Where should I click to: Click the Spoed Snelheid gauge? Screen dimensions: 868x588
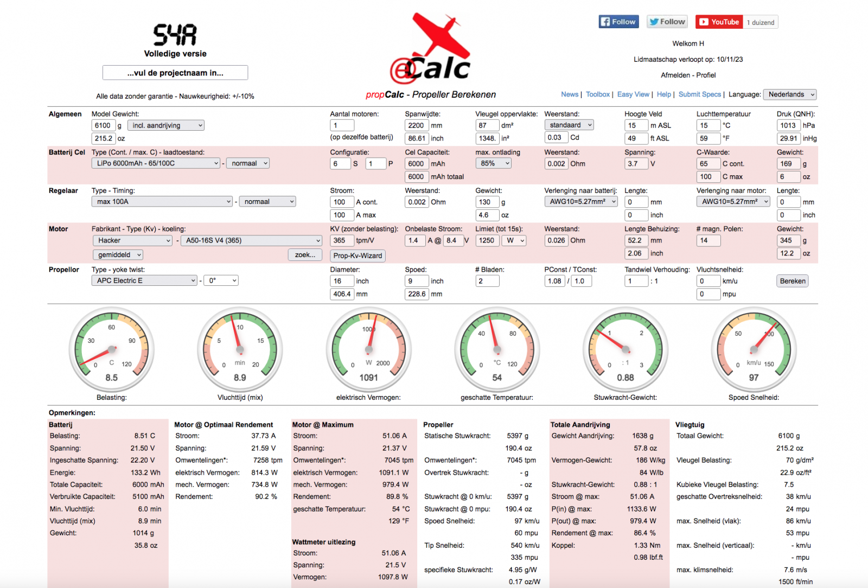click(754, 350)
